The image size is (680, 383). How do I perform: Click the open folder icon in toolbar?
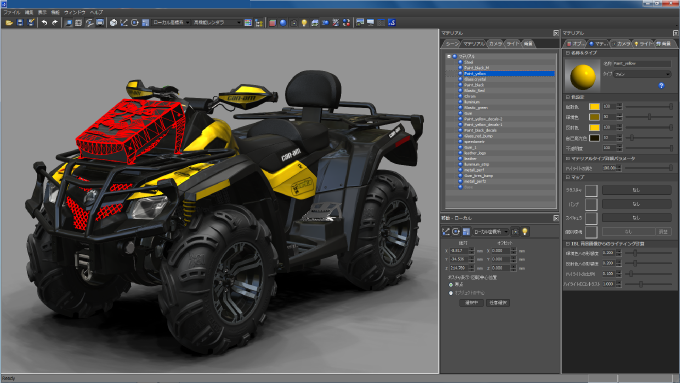(x=9, y=23)
